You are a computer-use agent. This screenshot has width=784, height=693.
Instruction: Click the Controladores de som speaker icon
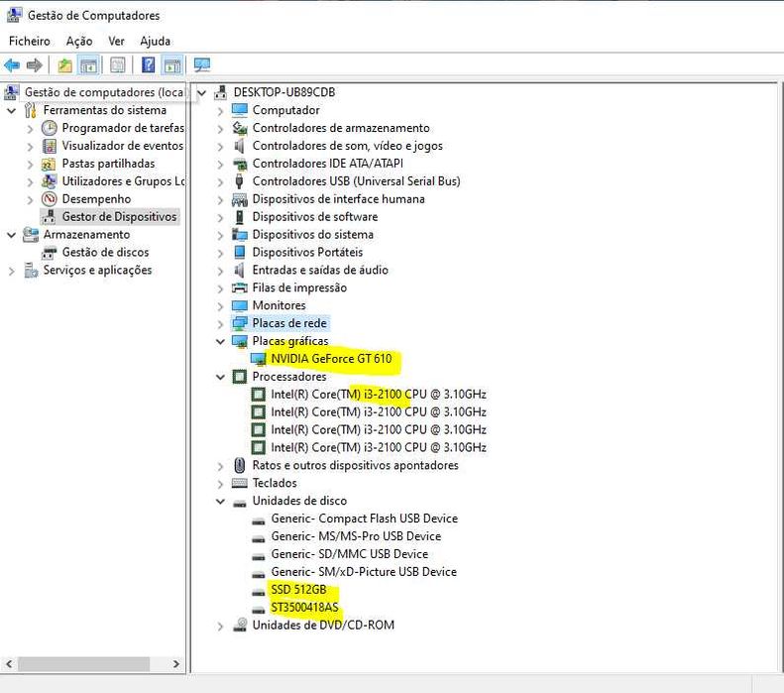(240, 146)
